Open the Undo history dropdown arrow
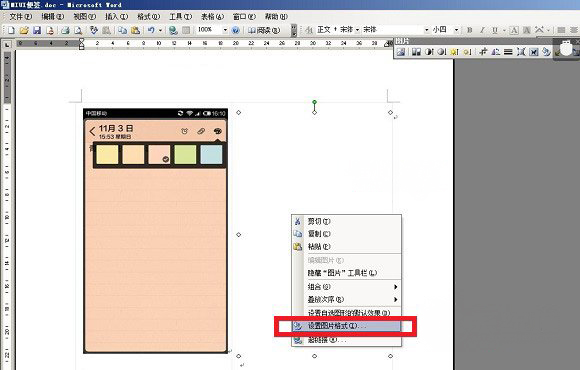Viewport: 580px width, 370px height. click(160, 30)
